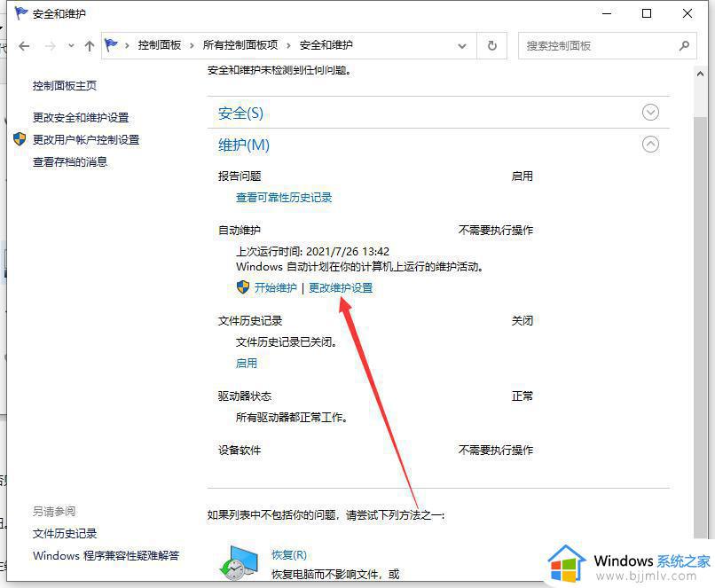Open 查看可靠性历史记录 link
The height and width of the screenshot is (588, 715).
(284, 198)
